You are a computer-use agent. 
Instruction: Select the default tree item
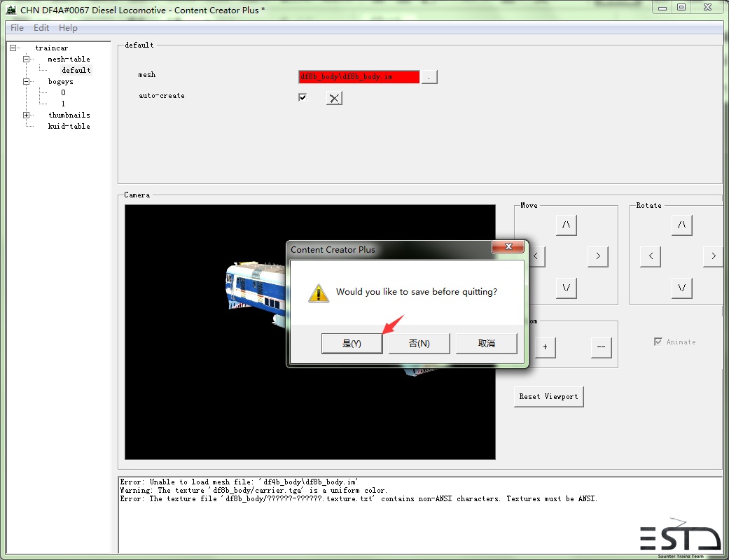[76, 70]
